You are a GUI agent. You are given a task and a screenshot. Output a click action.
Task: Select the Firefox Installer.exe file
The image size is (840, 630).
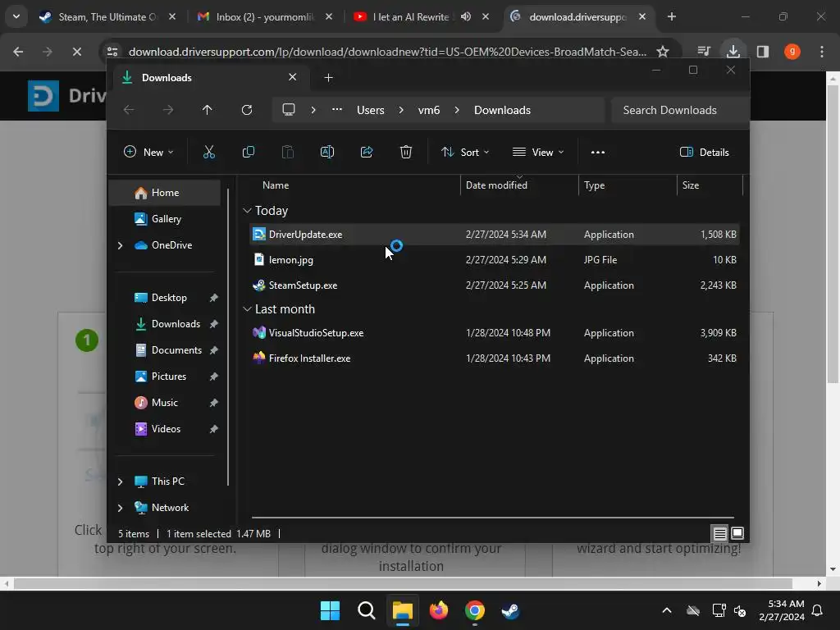click(x=495, y=358)
